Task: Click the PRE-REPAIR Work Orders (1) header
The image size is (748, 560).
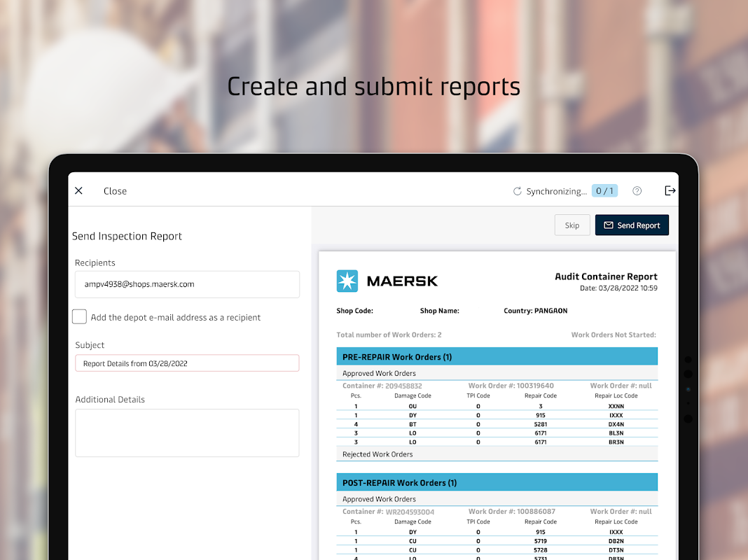Action: 497,356
